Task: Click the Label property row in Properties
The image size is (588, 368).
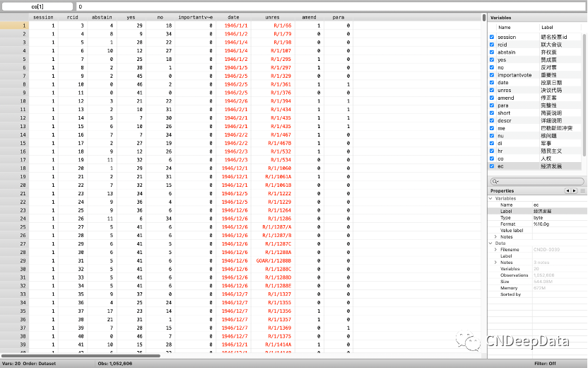Action: (x=537, y=211)
